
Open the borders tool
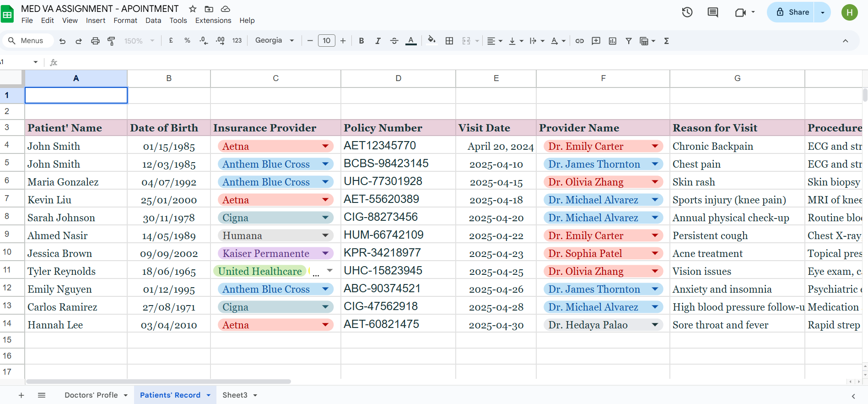[x=449, y=41]
